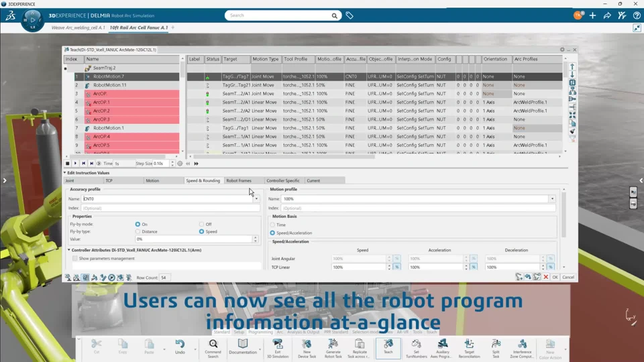Screen dimensions: 644x362
Task: Click the Command Search tool
Action: (213, 348)
